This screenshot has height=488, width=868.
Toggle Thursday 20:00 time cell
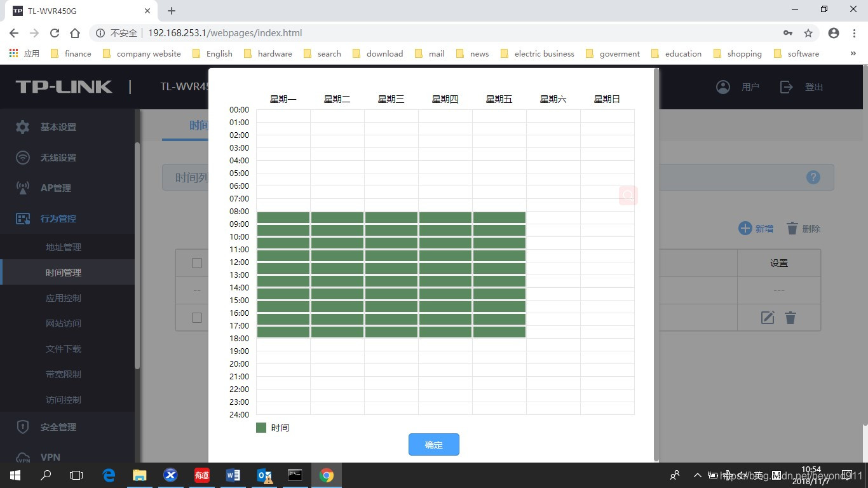[445, 370]
